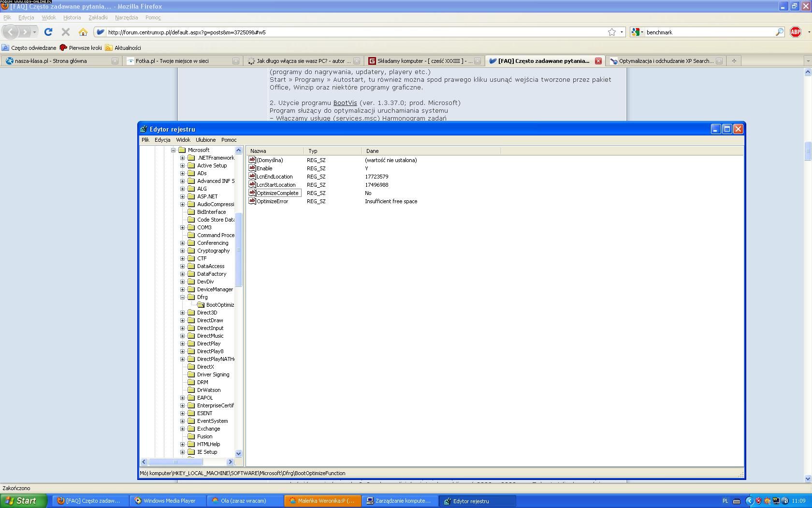Viewport: 812px width, 508px height.
Task: Click registry tree horizontal scrollbar right arrow
Action: pyautogui.click(x=230, y=462)
